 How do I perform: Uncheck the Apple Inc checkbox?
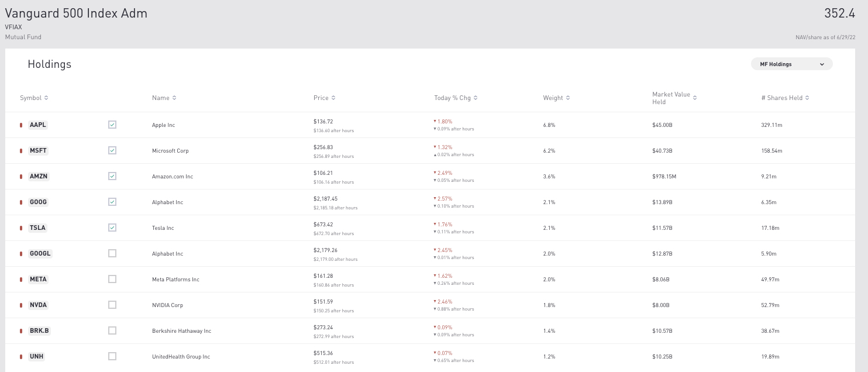click(x=112, y=125)
